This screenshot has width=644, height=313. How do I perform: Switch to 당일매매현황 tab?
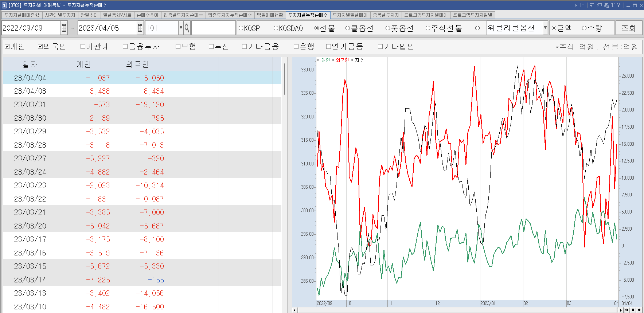[x=270, y=15]
